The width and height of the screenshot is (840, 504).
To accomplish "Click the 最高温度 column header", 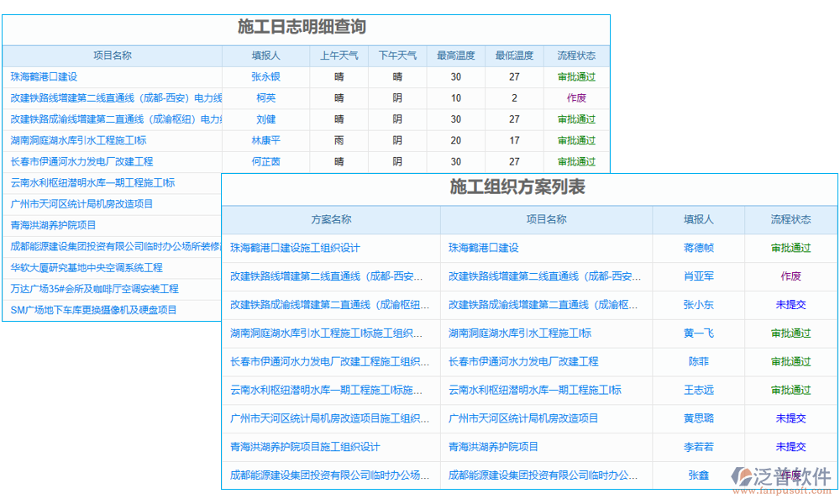I will (x=455, y=55).
